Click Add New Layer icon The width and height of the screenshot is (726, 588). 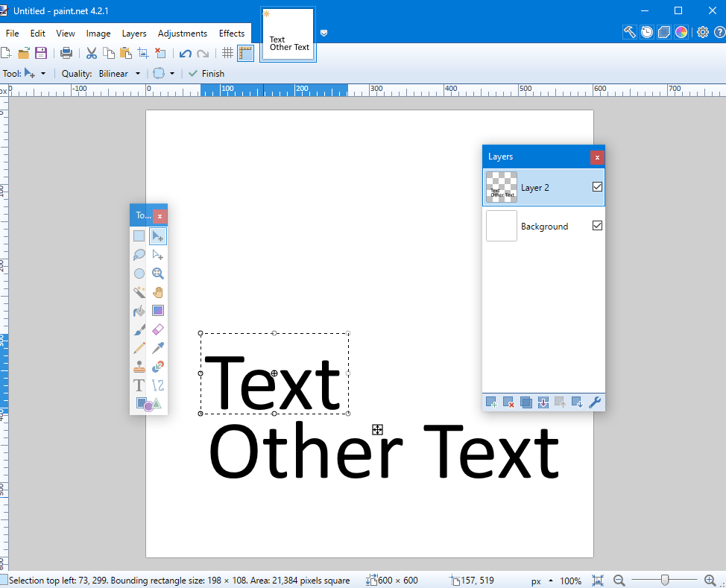491,402
